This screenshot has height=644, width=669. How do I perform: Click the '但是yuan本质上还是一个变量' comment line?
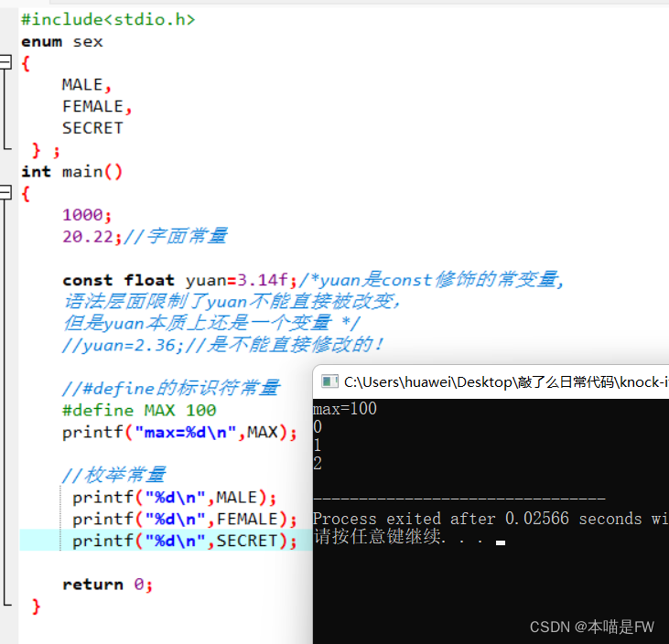point(212,323)
